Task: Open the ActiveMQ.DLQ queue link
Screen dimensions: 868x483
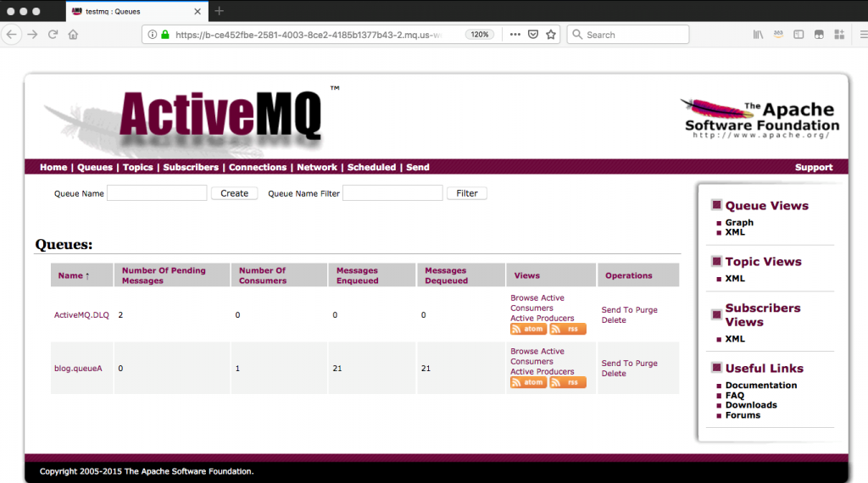Action: (81, 315)
